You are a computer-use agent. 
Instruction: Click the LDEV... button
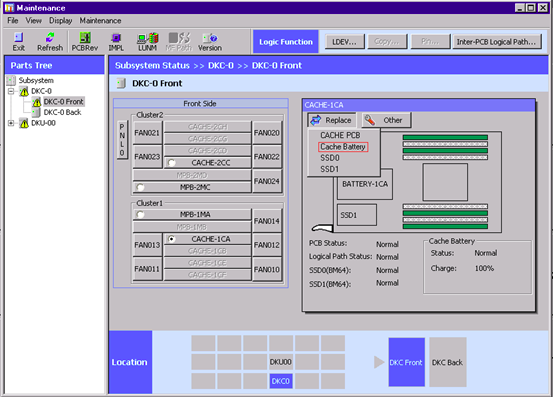click(x=344, y=42)
